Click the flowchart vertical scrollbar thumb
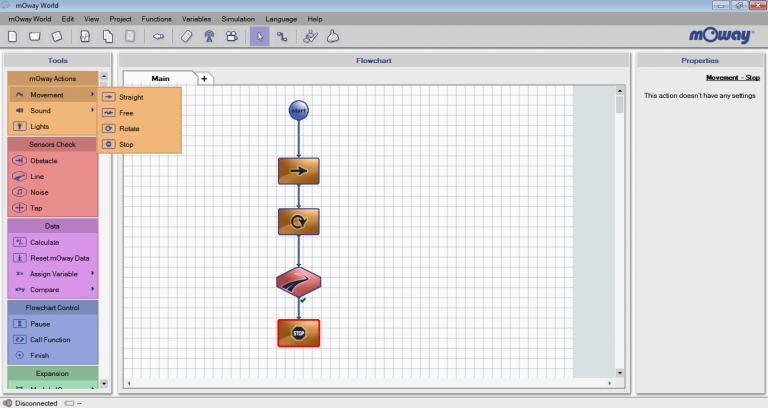Screen dimensions: 768x408 tap(620, 105)
